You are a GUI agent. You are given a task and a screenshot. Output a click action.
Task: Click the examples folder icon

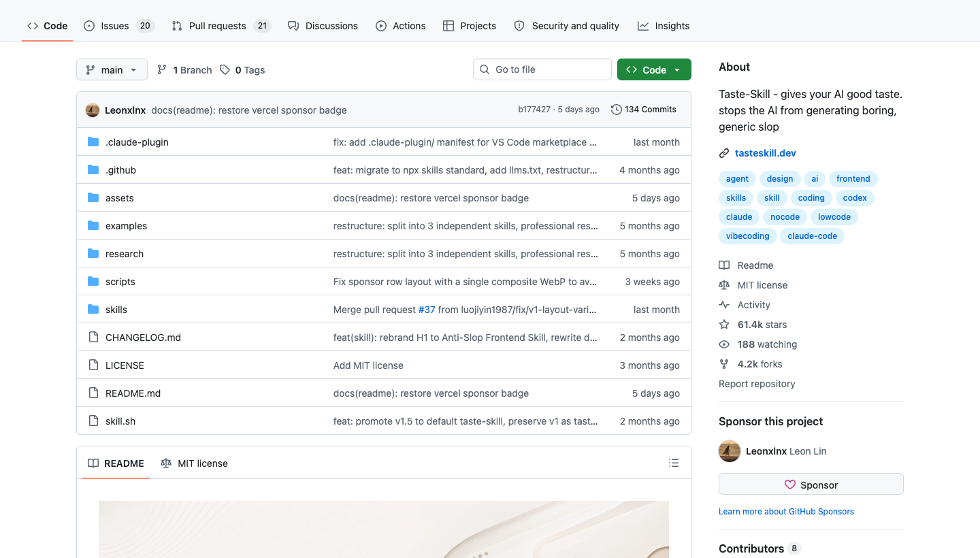coord(93,226)
